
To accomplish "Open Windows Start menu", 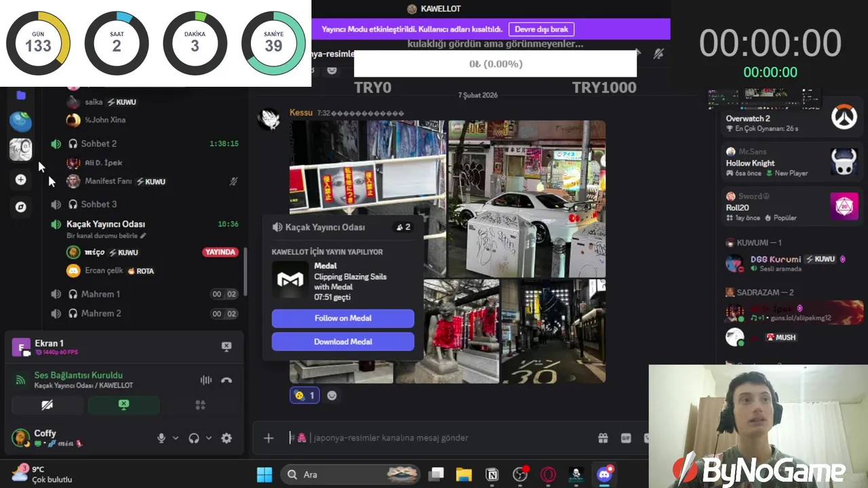I will 264,474.
